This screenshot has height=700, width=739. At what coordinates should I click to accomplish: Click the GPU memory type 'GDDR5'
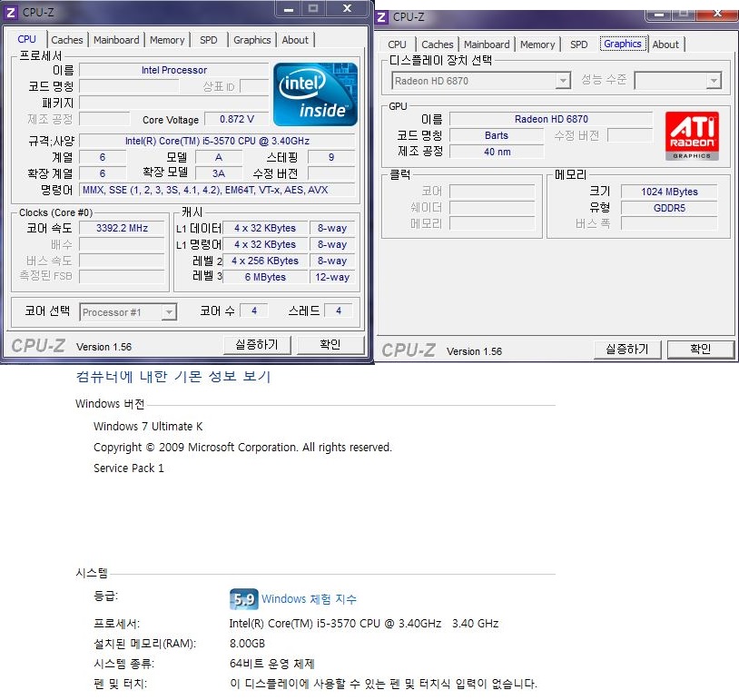pyautogui.click(x=669, y=208)
